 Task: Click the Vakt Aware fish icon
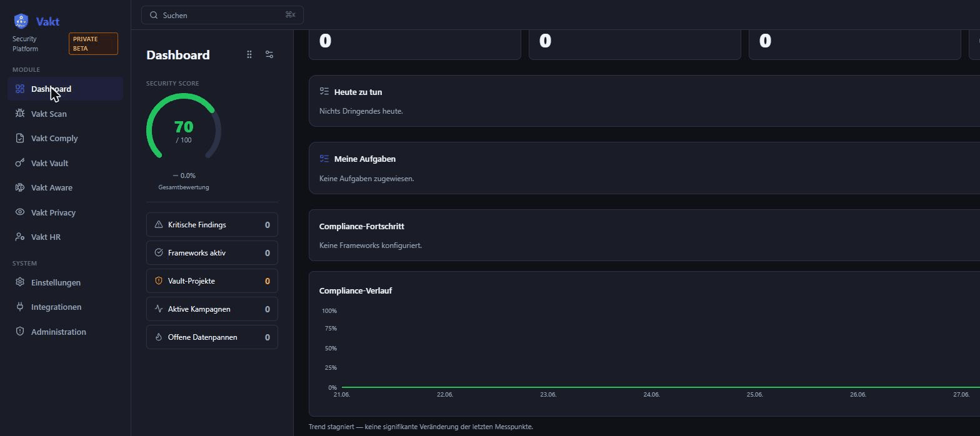20,187
